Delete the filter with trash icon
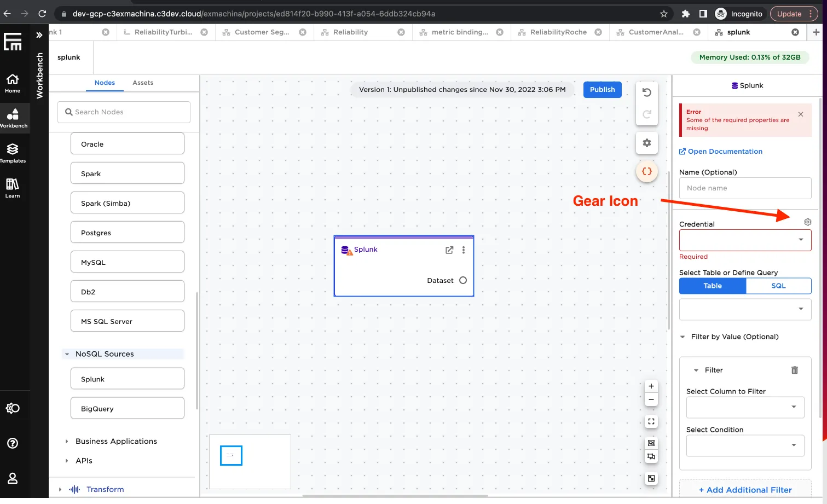 [794, 370]
